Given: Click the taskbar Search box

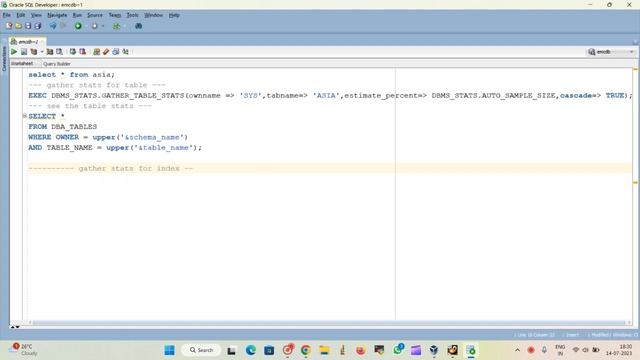Looking at the screenshot, I should pos(201,350).
